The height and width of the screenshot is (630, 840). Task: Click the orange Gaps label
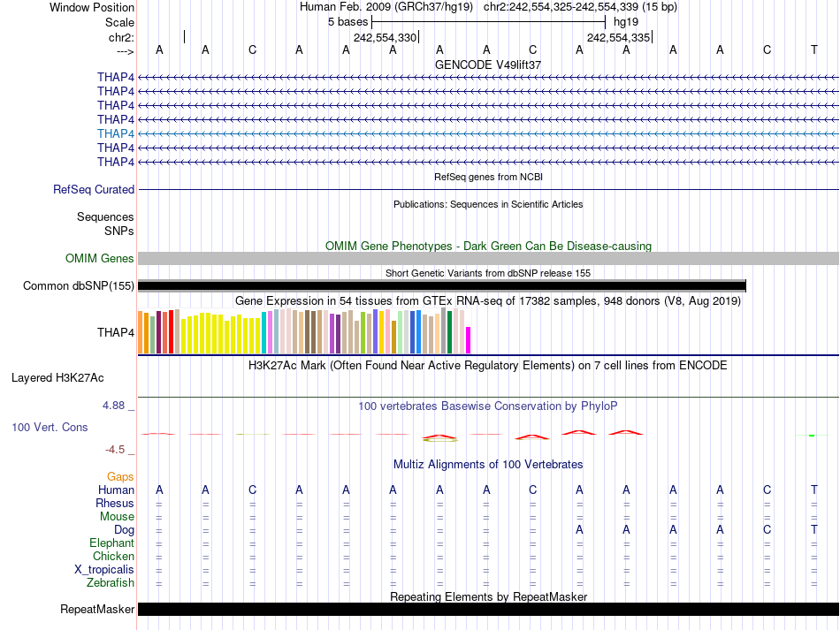point(120,477)
